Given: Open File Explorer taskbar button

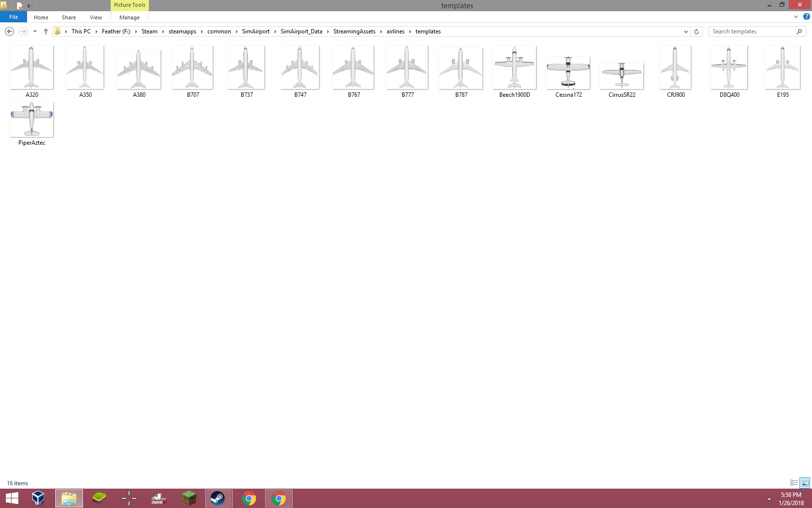Looking at the screenshot, I should coord(69,498).
